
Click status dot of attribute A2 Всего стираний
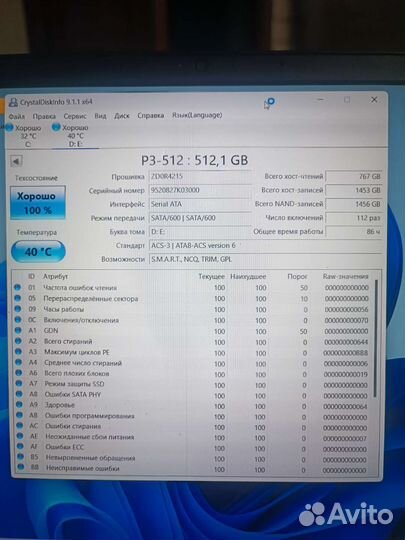(x=19, y=341)
